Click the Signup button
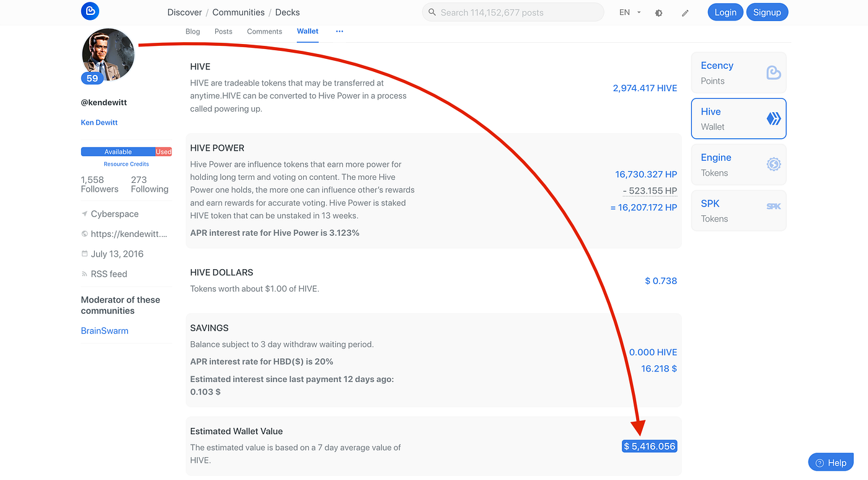 click(x=767, y=12)
